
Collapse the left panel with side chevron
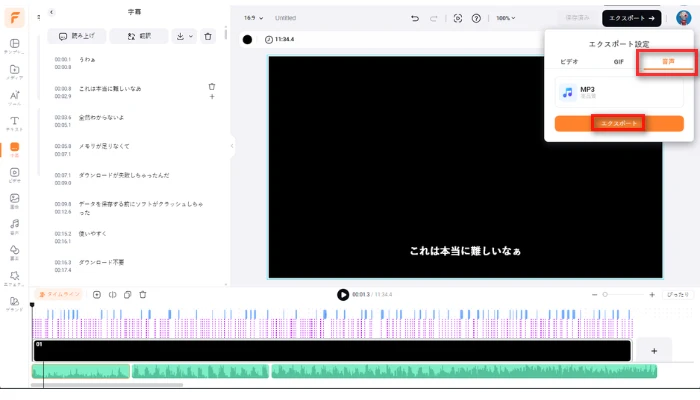point(232,146)
